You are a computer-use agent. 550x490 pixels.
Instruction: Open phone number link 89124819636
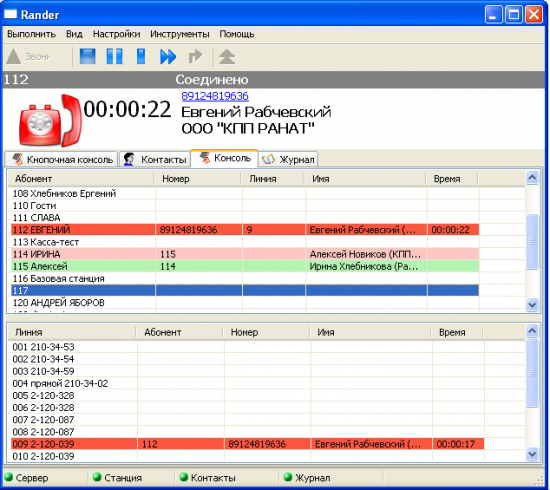click(x=215, y=96)
